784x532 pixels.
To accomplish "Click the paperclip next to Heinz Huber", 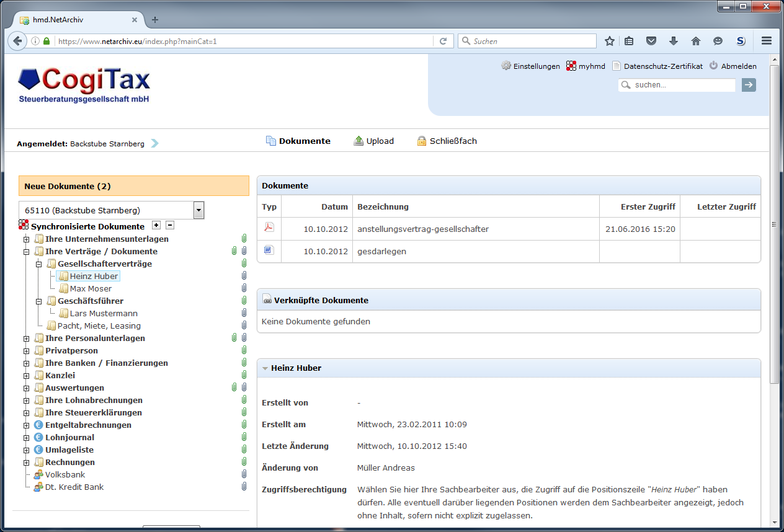I will pyautogui.click(x=244, y=276).
